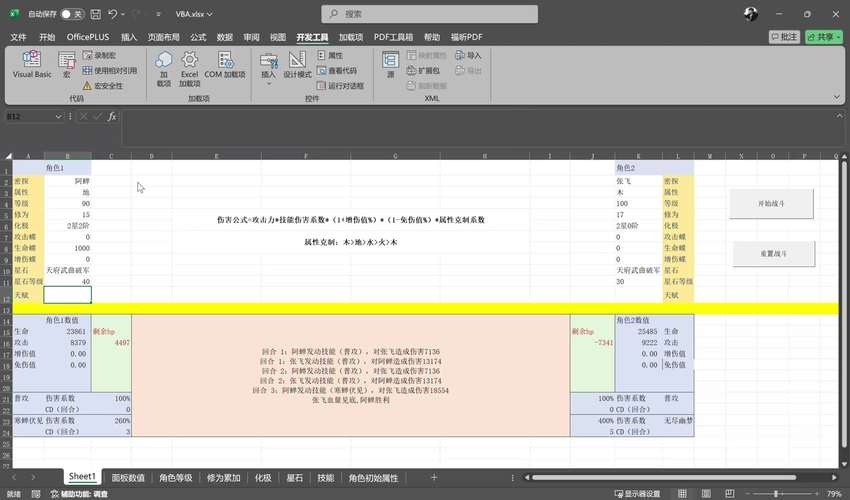Switch to the 角色初始属性 sheet tab
The height and width of the screenshot is (500, 850).
pos(374,478)
